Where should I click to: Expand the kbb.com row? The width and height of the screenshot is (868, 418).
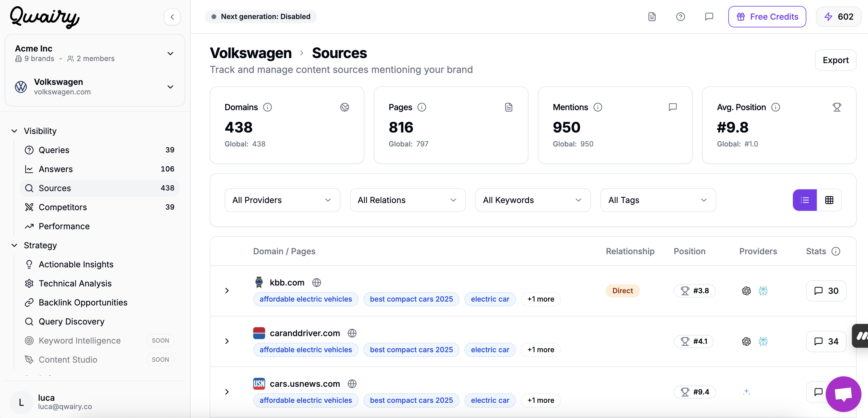[227, 291]
